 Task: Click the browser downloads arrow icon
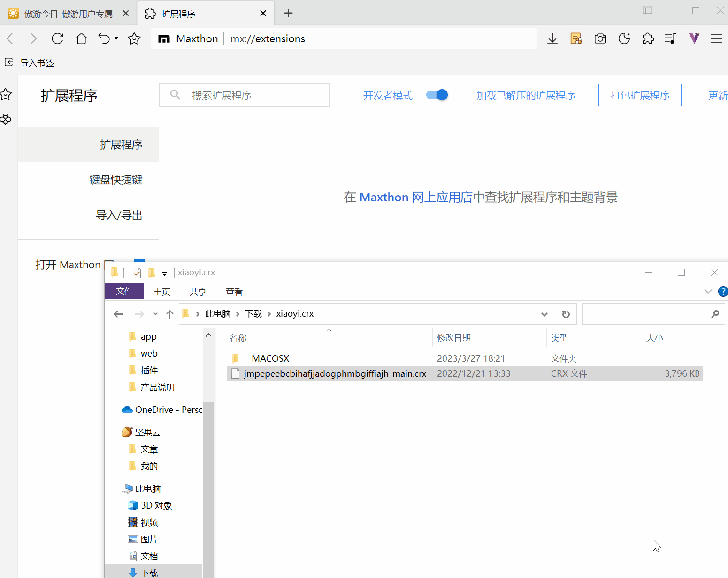point(552,39)
